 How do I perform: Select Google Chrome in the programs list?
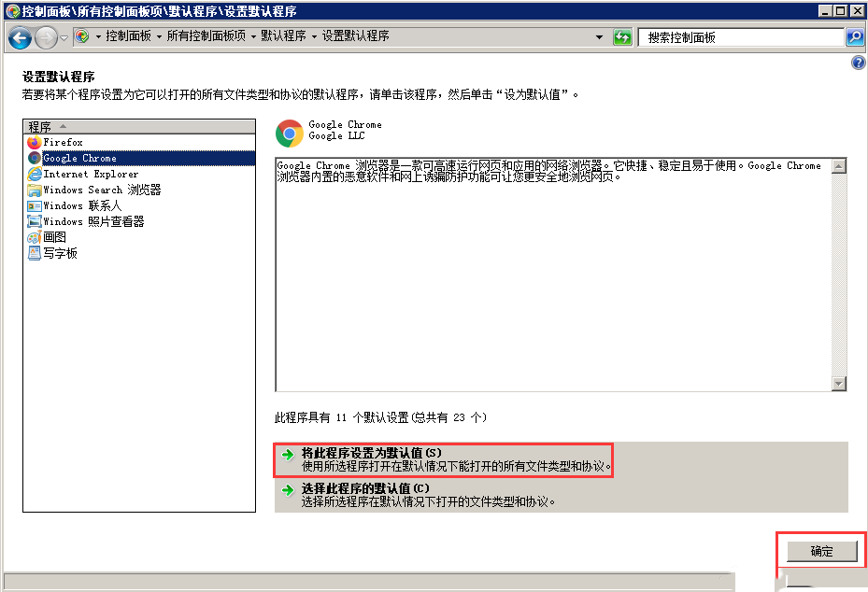(140, 158)
